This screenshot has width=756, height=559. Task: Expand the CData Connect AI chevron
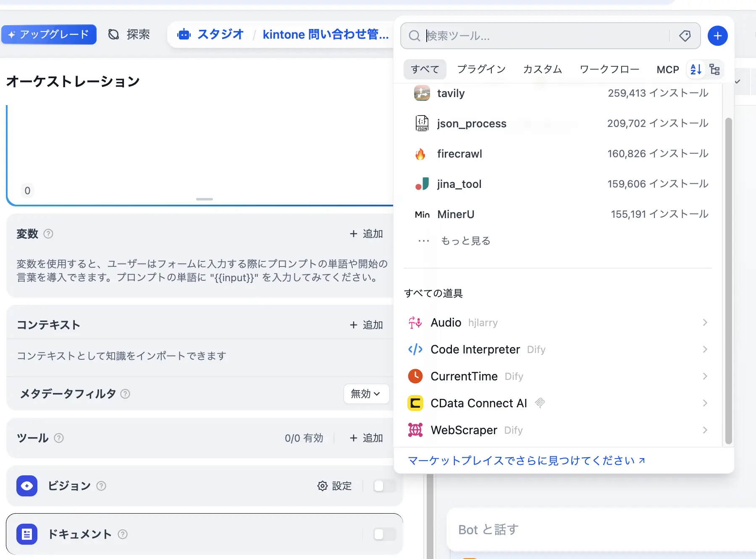tap(705, 403)
